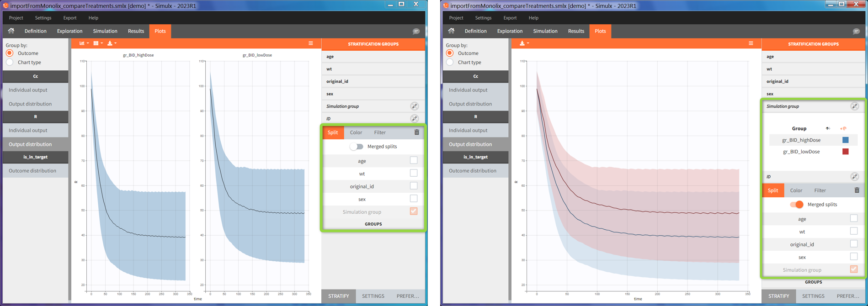Select Chart type radio in right window
This screenshot has width=868, height=306.
pos(450,63)
